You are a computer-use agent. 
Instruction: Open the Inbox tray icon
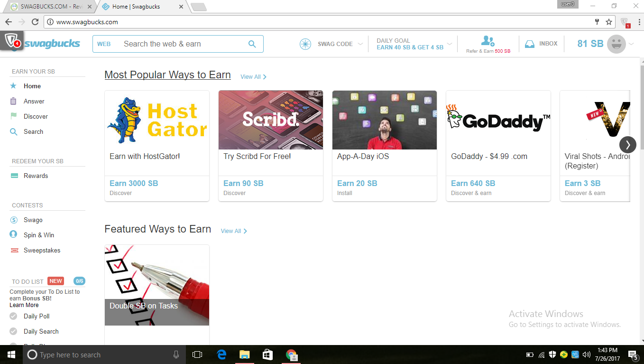(x=530, y=44)
